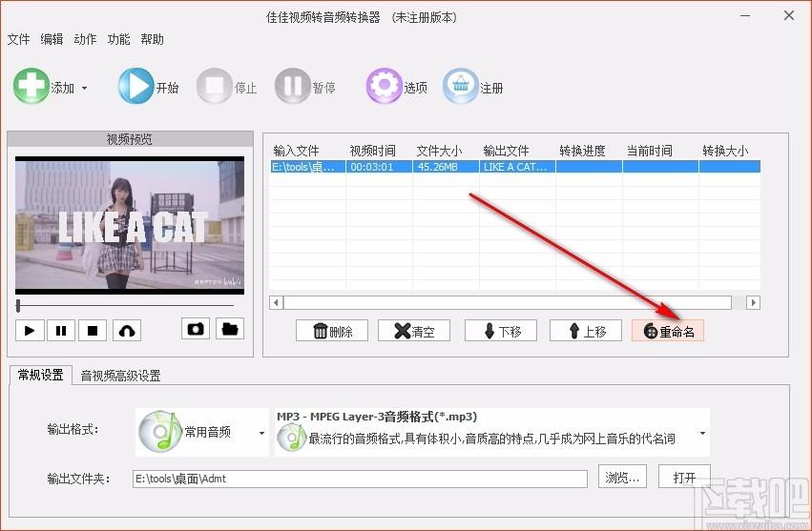Click the 文件大小 column header

pyautogui.click(x=439, y=151)
